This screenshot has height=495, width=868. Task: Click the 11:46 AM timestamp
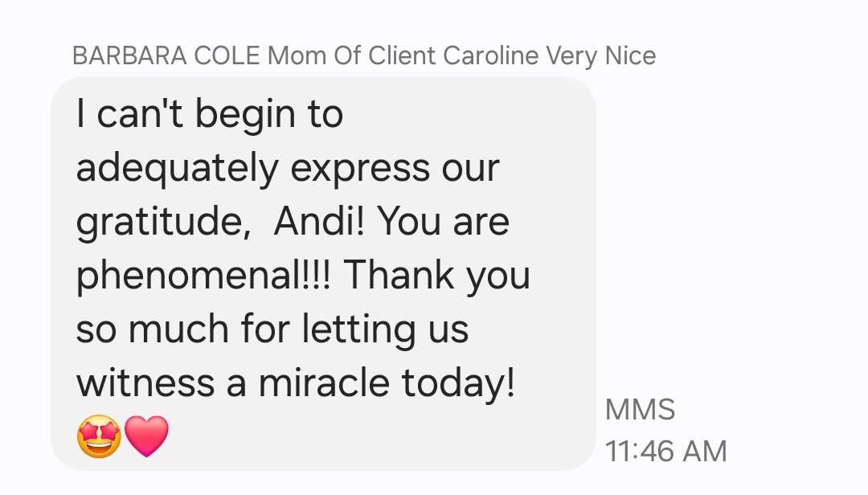tap(666, 451)
